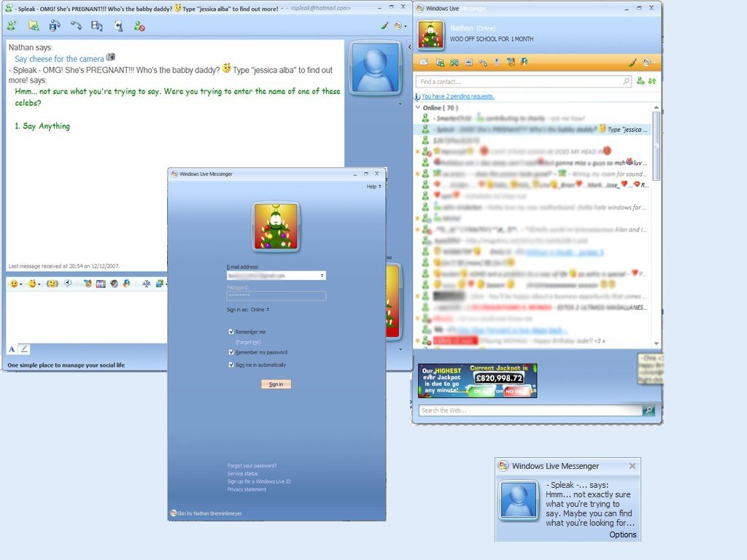Open my display picture options arrow in chat
The width and height of the screenshot is (747, 560).
coord(400,349)
